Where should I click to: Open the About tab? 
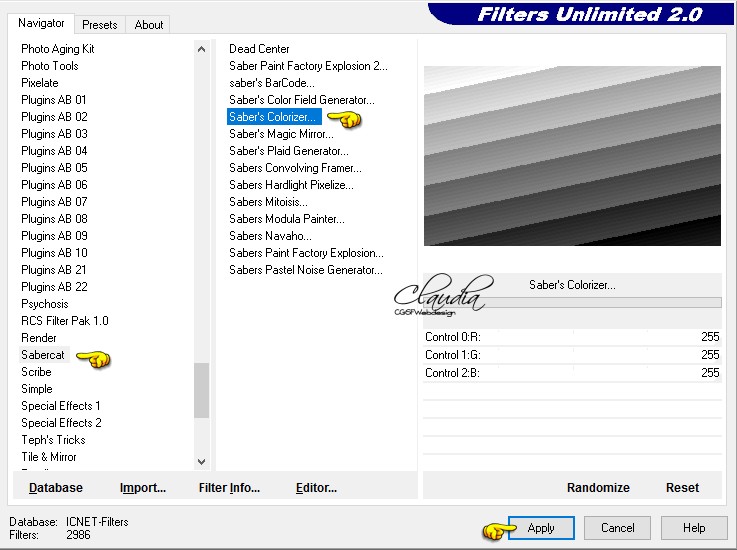[149, 25]
